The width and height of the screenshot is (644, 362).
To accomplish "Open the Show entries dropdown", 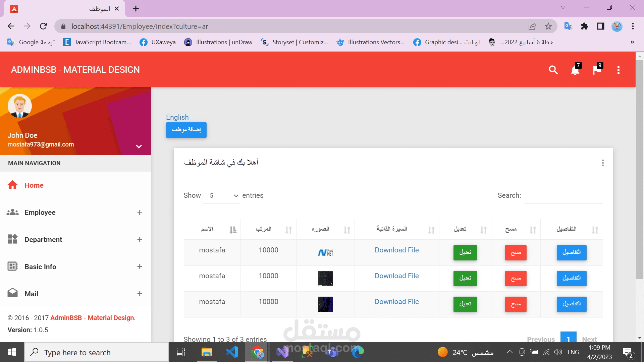I will click(x=221, y=195).
